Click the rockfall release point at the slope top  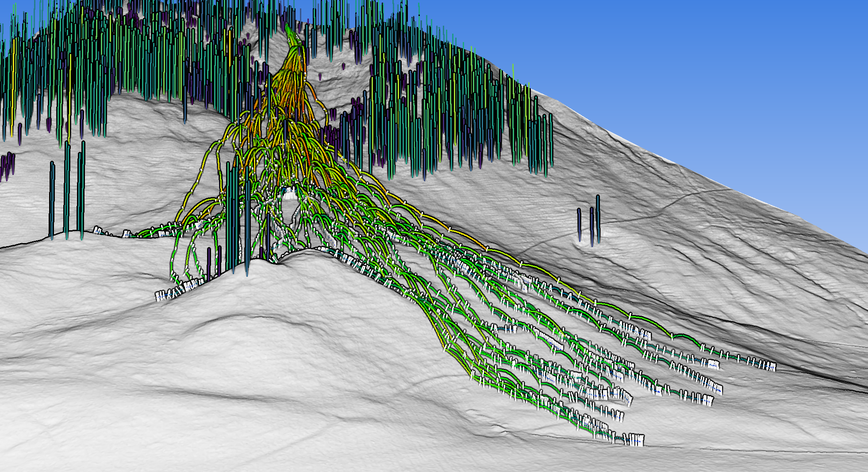coord(290,31)
